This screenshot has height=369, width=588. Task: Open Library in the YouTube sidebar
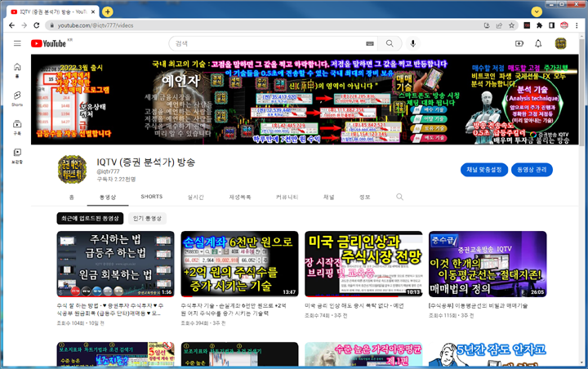coord(17,156)
